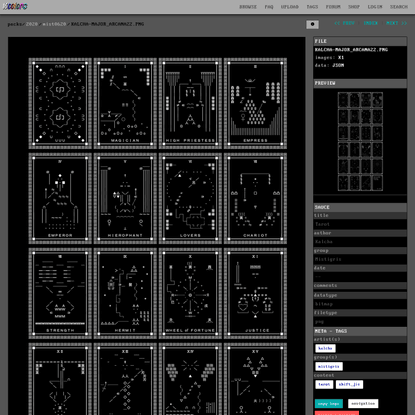Click the MAGICIAN tarot card
The image size is (415, 415).
coord(125,103)
